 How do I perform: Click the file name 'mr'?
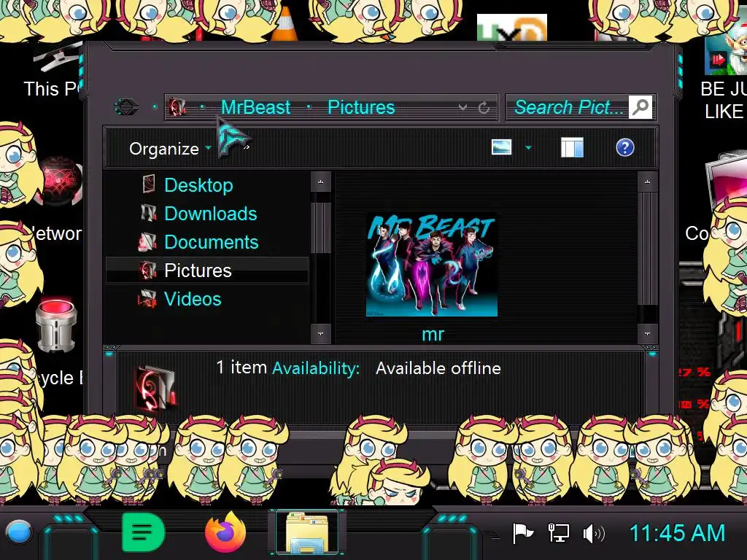tap(433, 334)
